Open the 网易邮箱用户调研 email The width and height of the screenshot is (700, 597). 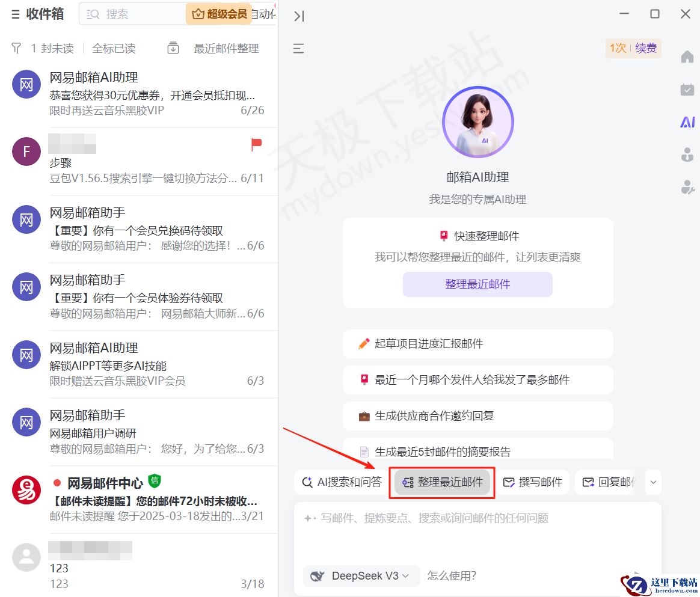(x=139, y=432)
